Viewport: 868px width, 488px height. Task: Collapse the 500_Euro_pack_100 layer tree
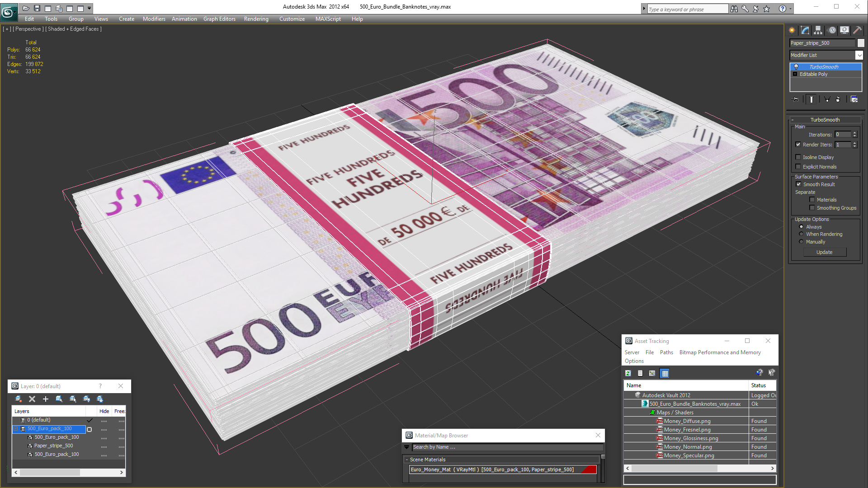click(x=16, y=429)
